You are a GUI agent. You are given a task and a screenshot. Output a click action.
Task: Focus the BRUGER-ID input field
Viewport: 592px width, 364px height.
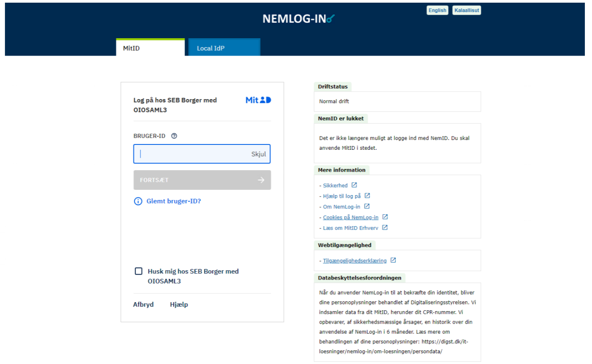tap(202, 154)
